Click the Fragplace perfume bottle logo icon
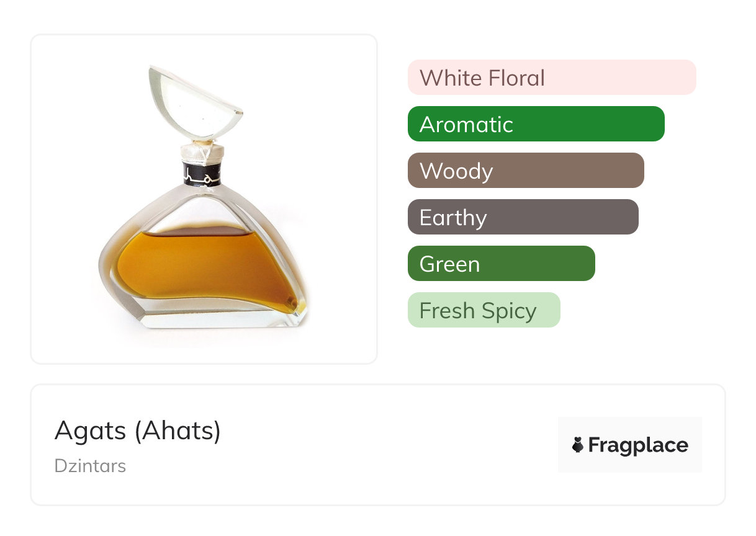756x536 pixels. click(578, 445)
